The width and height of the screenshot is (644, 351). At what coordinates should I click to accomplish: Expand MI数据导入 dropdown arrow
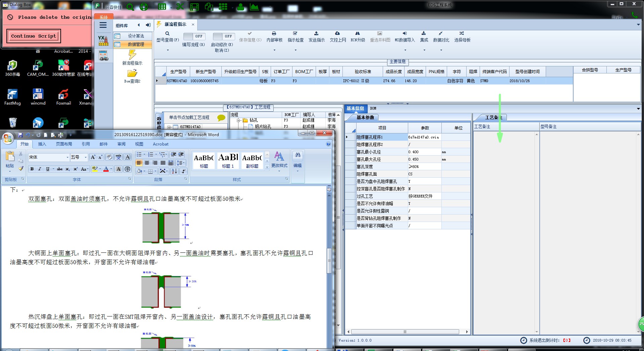point(405,50)
